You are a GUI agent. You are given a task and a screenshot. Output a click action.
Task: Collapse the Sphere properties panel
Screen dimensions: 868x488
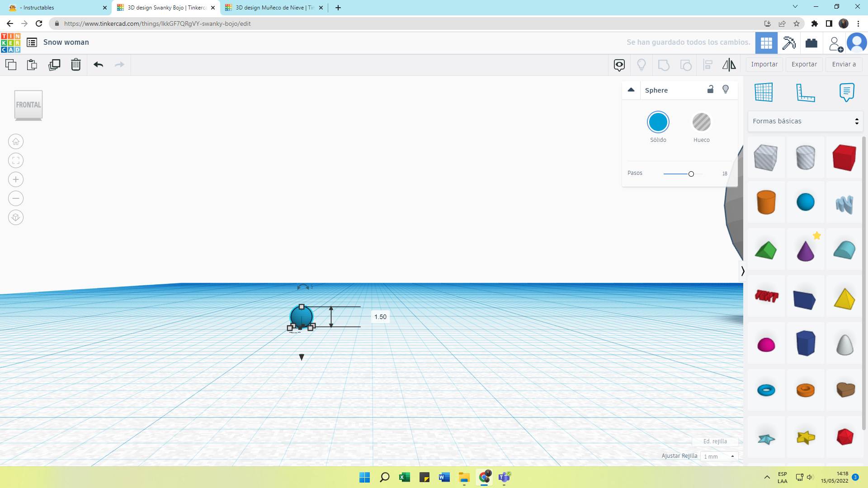[x=631, y=90]
